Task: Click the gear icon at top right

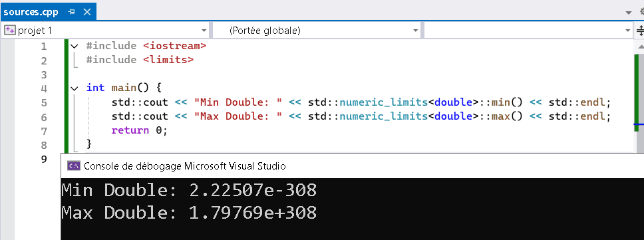Action: tap(641, 13)
